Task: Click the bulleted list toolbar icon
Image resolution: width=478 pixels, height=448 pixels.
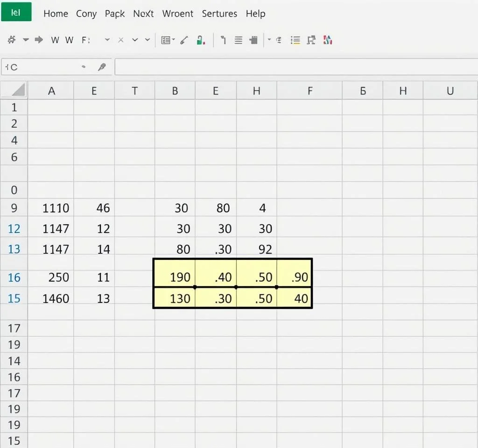Action: (x=295, y=40)
